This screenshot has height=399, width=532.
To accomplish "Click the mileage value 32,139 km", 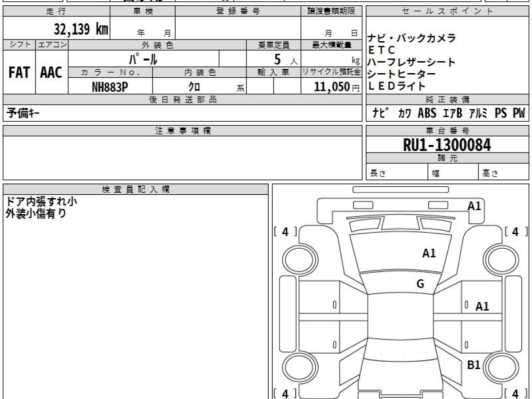I will coord(81,29).
